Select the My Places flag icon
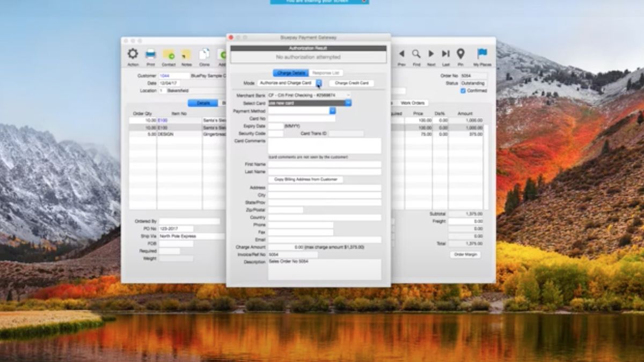 click(481, 54)
